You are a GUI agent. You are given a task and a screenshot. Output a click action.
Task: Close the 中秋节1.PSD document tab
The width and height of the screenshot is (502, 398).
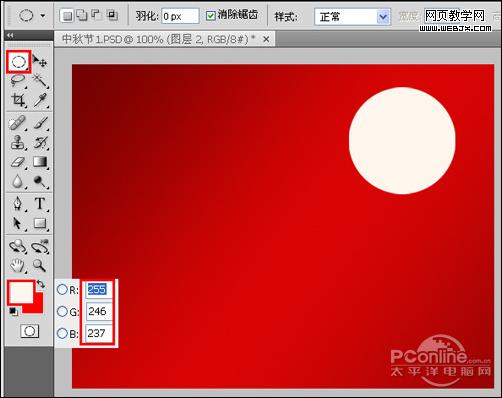click(x=266, y=39)
